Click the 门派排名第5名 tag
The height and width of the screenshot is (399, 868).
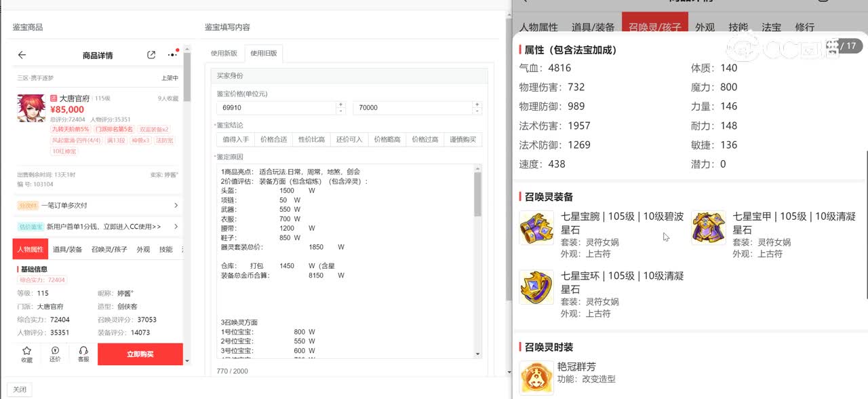[114, 129]
